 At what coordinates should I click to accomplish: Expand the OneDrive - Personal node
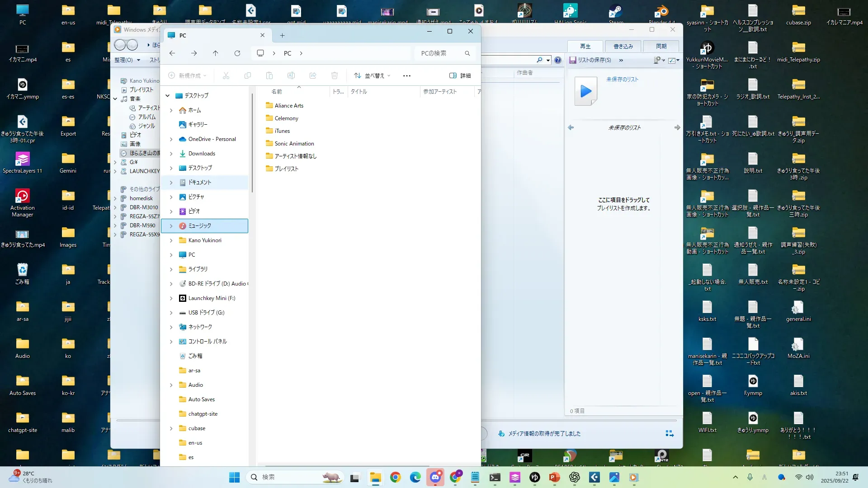pos(171,139)
